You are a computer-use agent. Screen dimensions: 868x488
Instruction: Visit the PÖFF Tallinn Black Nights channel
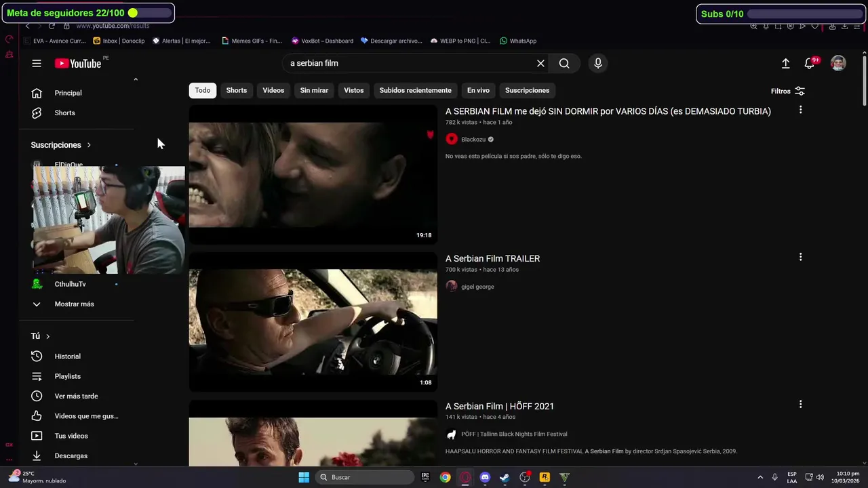pos(513,434)
